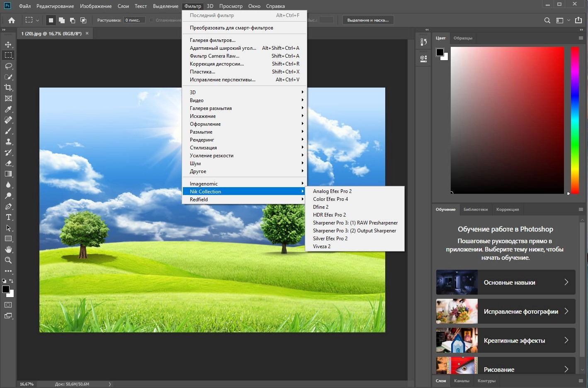The image size is (588, 388).
Task: Open the Properties panel icon
Action: click(x=423, y=59)
